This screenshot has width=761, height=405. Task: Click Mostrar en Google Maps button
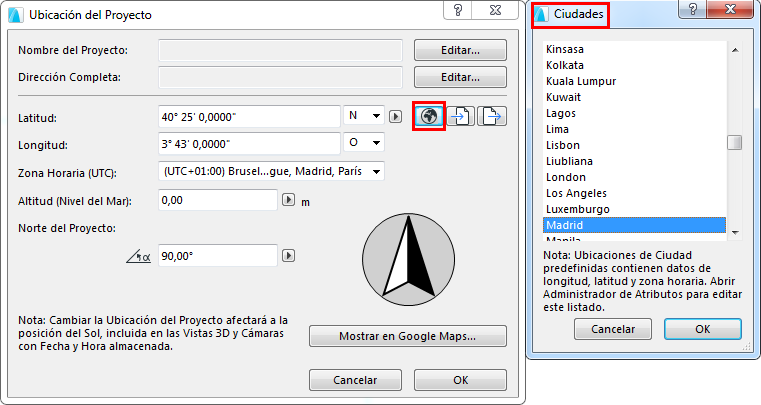(408, 336)
